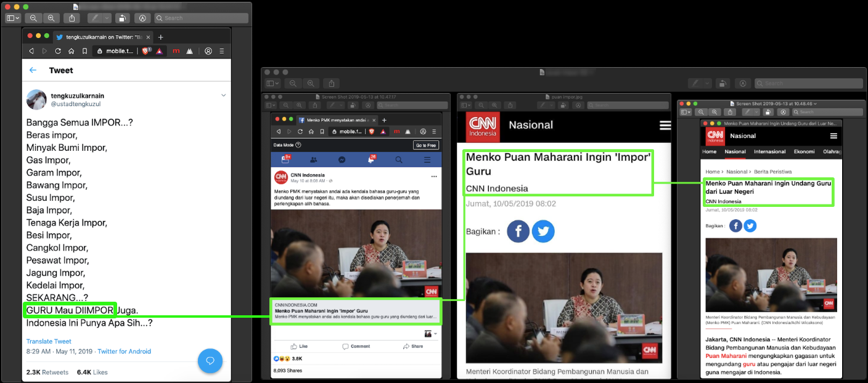
Task: Open hamburger menu in Twitter browser toolbar
Action: 222,51
